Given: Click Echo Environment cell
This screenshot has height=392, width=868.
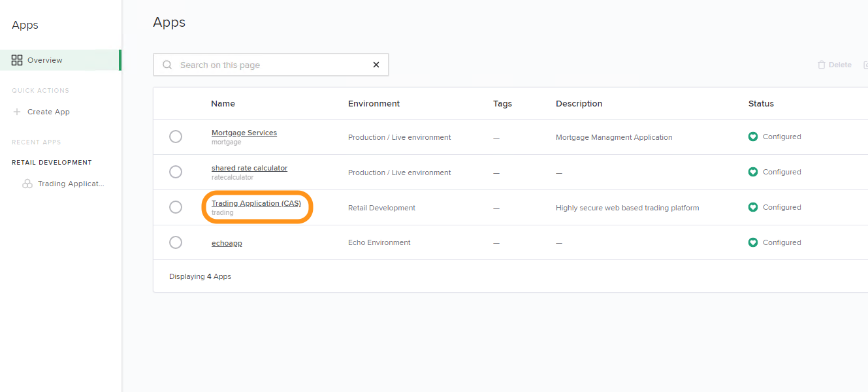Looking at the screenshot, I should click(379, 242).
